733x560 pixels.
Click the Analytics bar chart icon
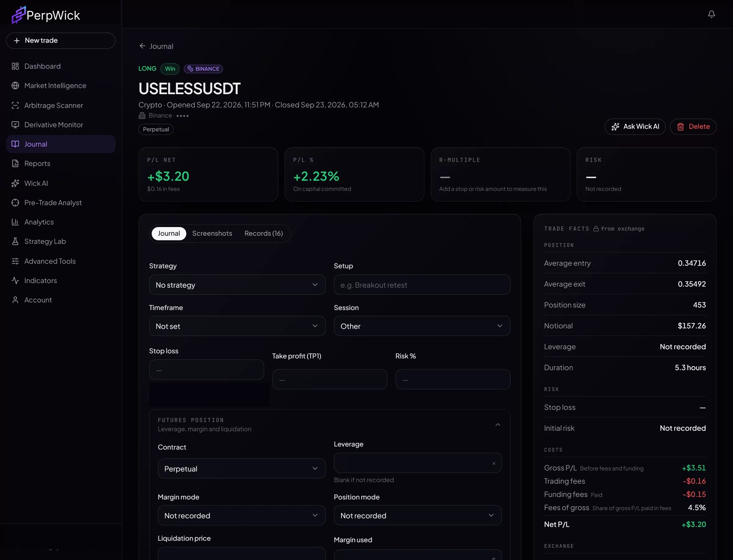point(15,222)
